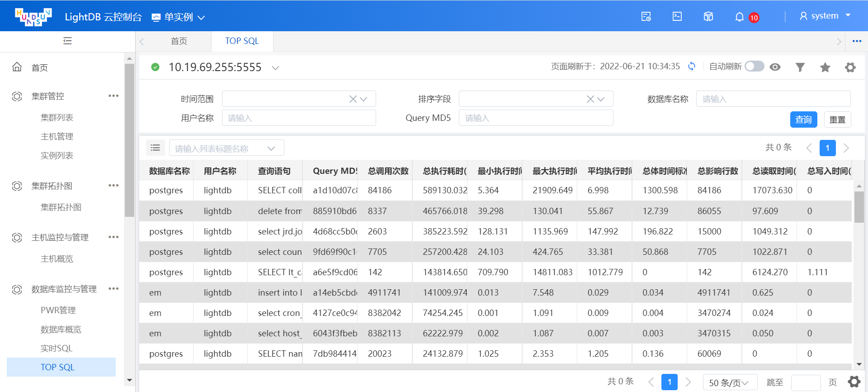Open 实例列表 in the sidebar
Screen dimensions: 868x392
57,155
